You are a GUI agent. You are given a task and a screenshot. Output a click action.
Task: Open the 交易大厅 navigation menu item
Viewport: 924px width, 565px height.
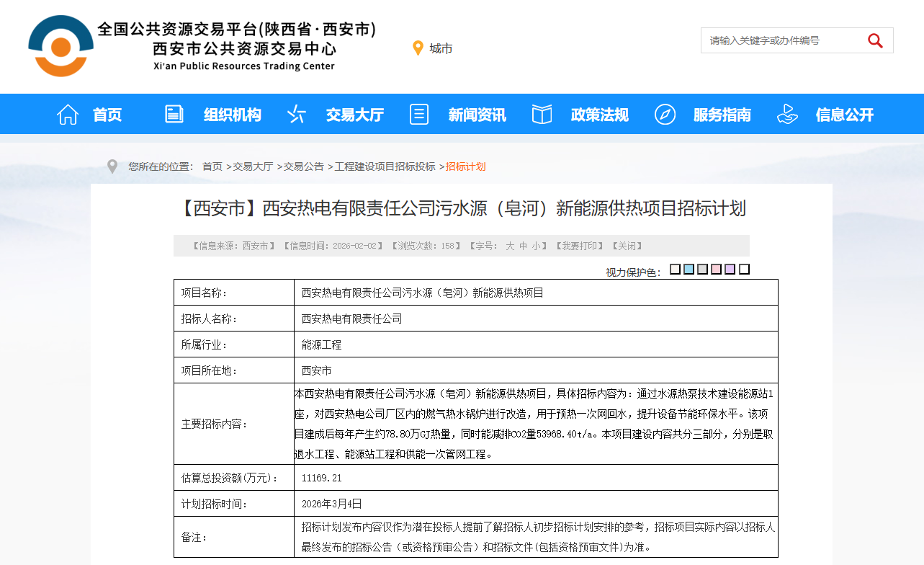pos(354,115)
